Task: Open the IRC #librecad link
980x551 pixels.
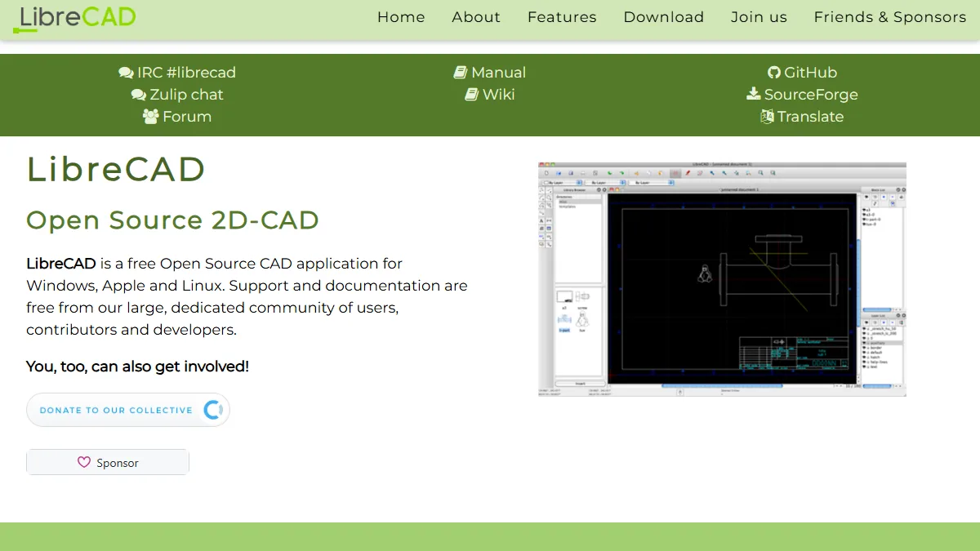Action: [x=177, y=73]
